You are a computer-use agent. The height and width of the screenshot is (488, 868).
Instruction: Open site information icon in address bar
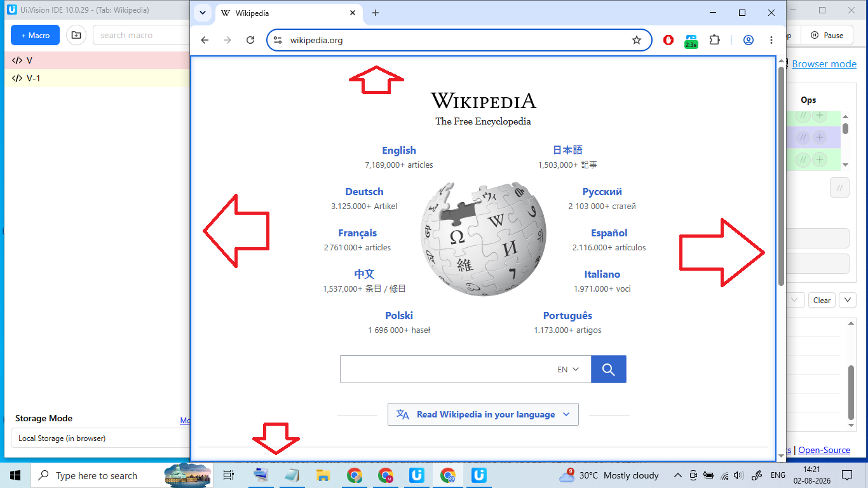(x=277, y=40)
